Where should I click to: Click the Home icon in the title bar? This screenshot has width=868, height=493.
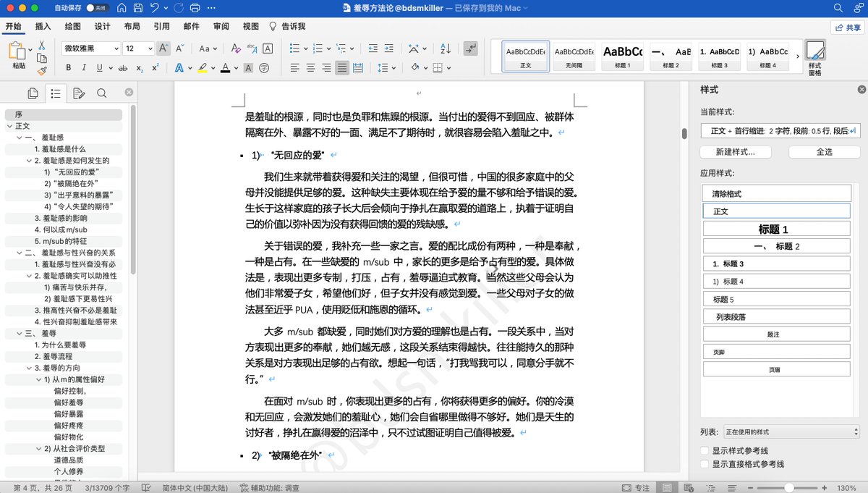pos(122,8)
